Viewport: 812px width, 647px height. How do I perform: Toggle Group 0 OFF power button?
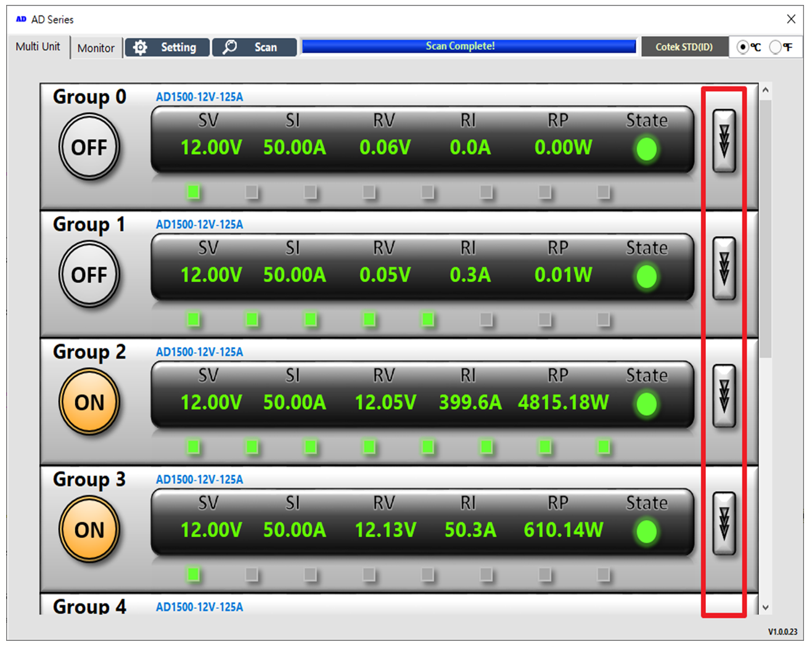tap(89, 148)
